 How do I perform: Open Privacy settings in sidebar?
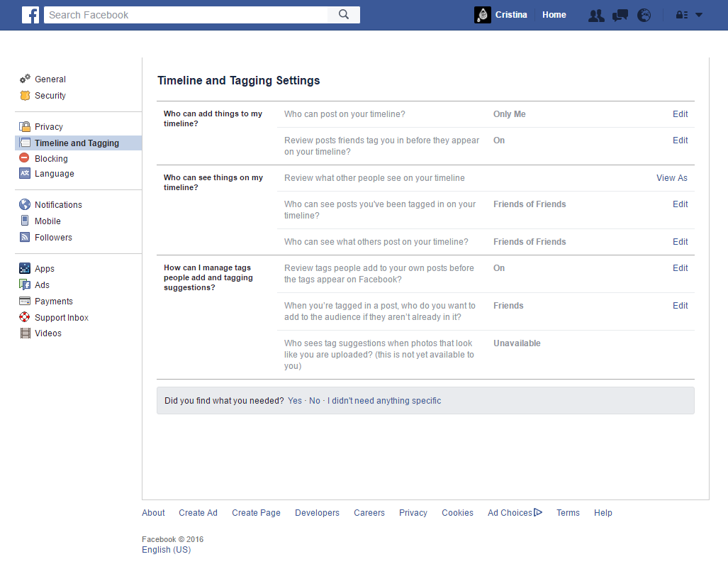click(49, 126)
